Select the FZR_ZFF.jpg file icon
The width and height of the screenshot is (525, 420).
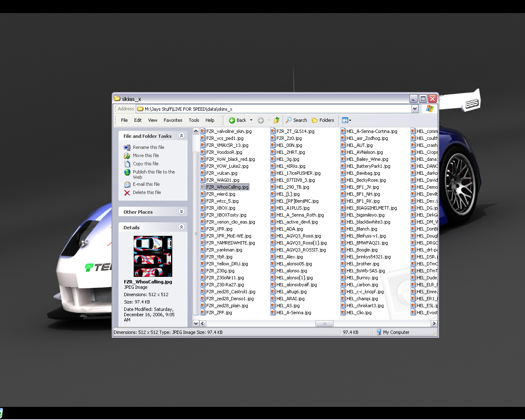pyautogui.click(x=203, y=313)
